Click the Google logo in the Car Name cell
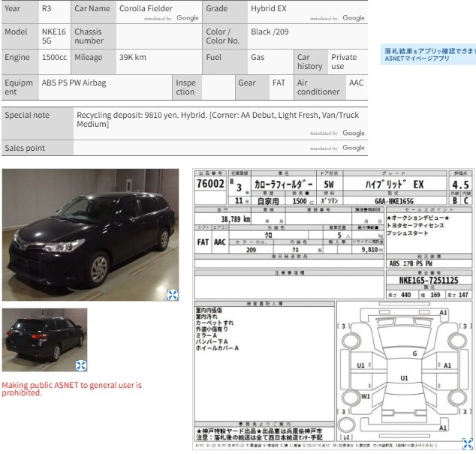 click(188, 18)
